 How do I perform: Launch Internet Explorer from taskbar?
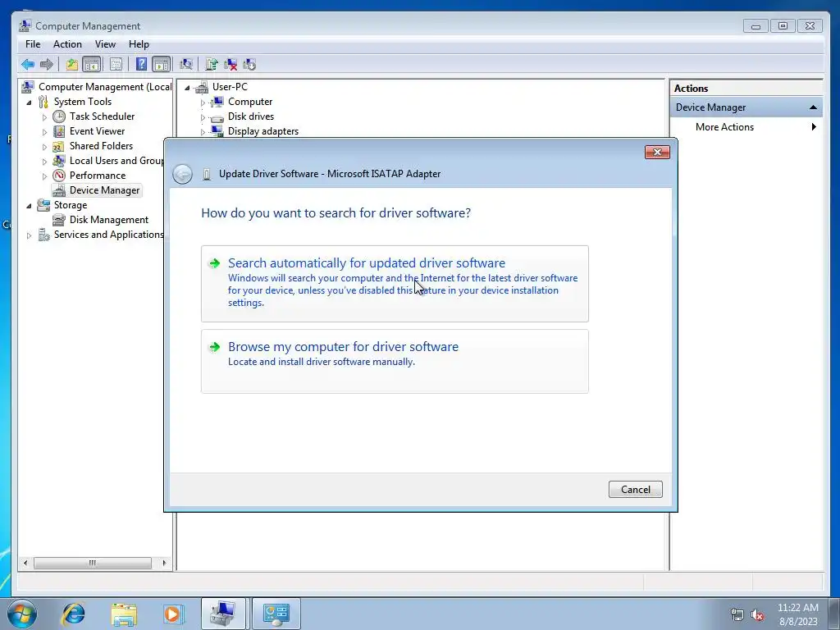[x=73, y=614]
